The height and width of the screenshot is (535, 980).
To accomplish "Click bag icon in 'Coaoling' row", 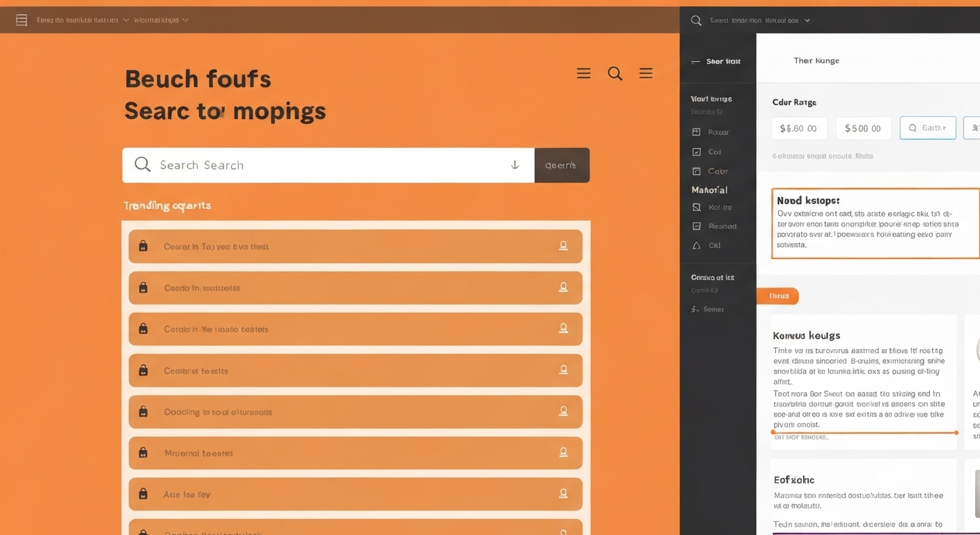I will tap(143, 412).
